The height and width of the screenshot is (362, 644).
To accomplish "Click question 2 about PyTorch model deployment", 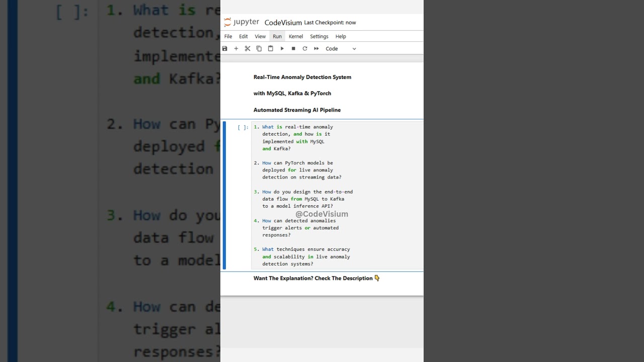I will pyautogui.click(x=297, y=170).
